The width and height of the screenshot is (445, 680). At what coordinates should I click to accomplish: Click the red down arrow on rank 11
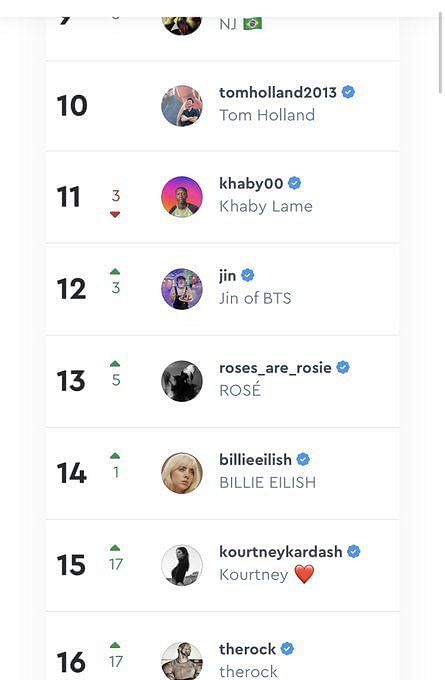tap(115, 214)
